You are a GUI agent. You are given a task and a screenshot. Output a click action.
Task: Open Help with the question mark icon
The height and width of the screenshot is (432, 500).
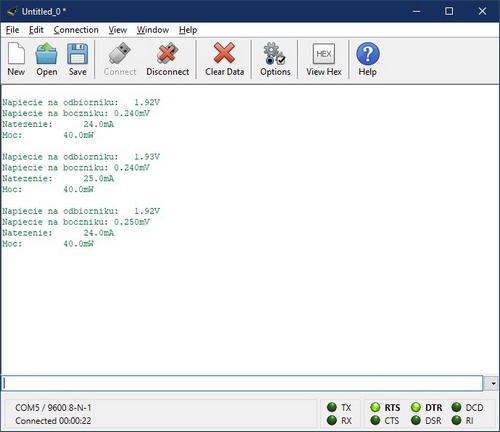click(368, 59)
